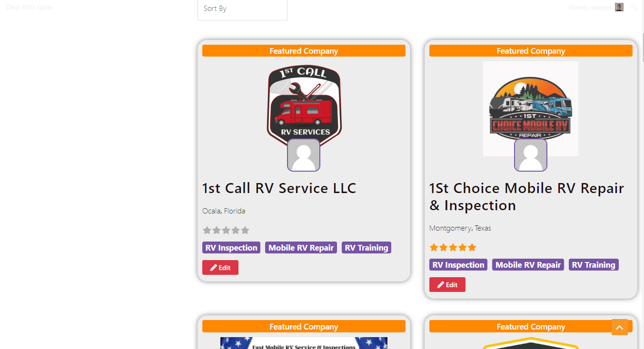
Task: Edit the 1St Choice Mobile RV listing
Action: [x=447, y=285]
